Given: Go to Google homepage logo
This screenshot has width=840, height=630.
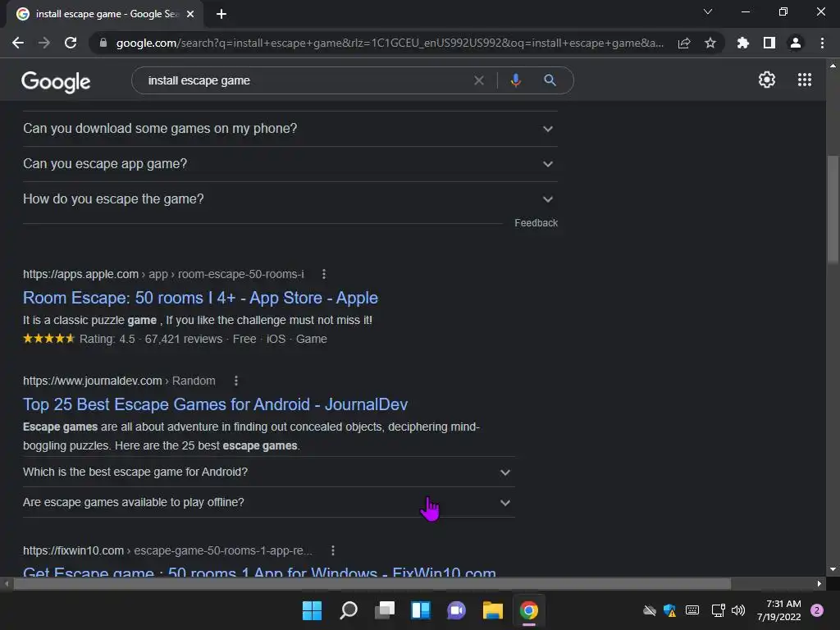Looking at the screenshot, I should 56,81.
